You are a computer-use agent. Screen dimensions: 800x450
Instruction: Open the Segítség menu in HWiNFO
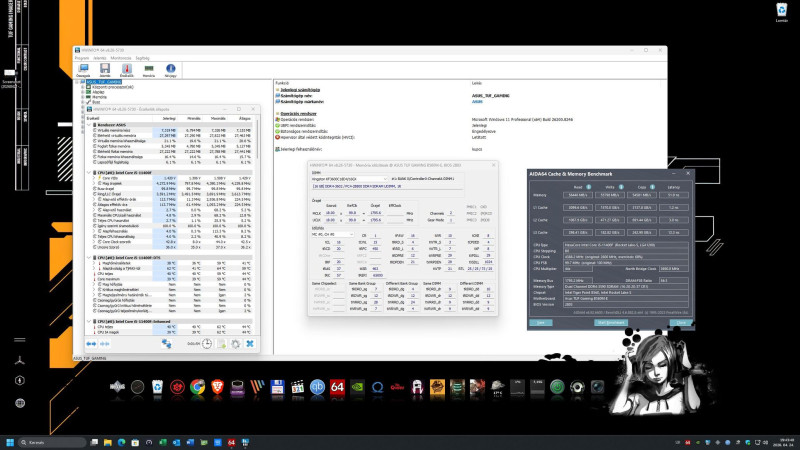tap(142, 58)
